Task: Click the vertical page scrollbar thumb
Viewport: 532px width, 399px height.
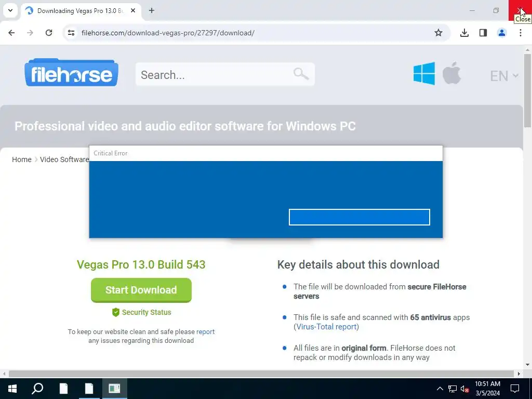Action: click(527, 90)
